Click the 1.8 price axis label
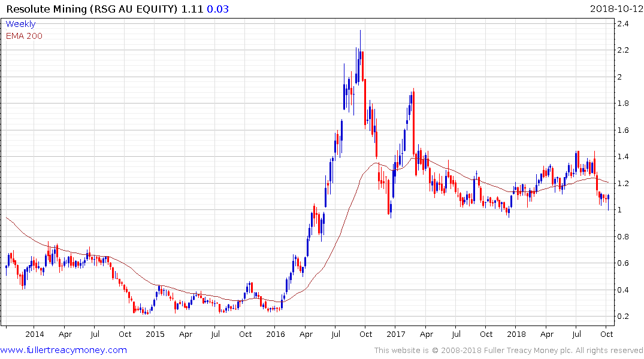 [623, 104]
